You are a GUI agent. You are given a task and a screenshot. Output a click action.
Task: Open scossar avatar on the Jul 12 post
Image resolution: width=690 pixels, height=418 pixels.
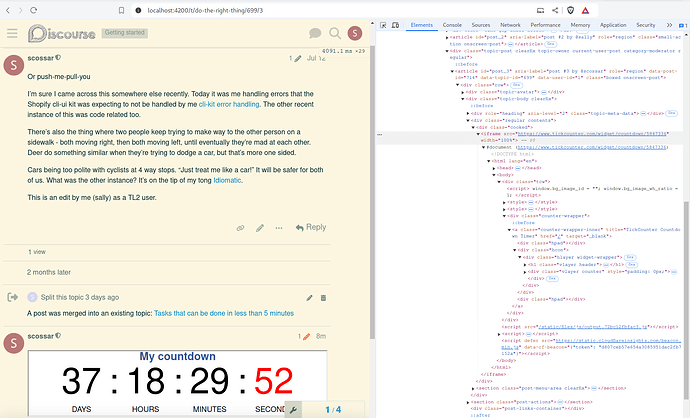coord(14,65)
